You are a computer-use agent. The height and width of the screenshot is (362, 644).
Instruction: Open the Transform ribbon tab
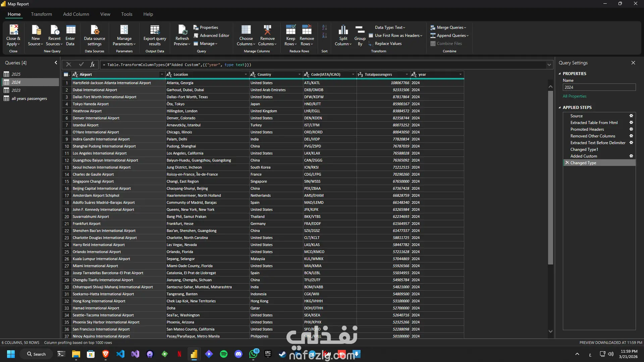tap(41, 14)
